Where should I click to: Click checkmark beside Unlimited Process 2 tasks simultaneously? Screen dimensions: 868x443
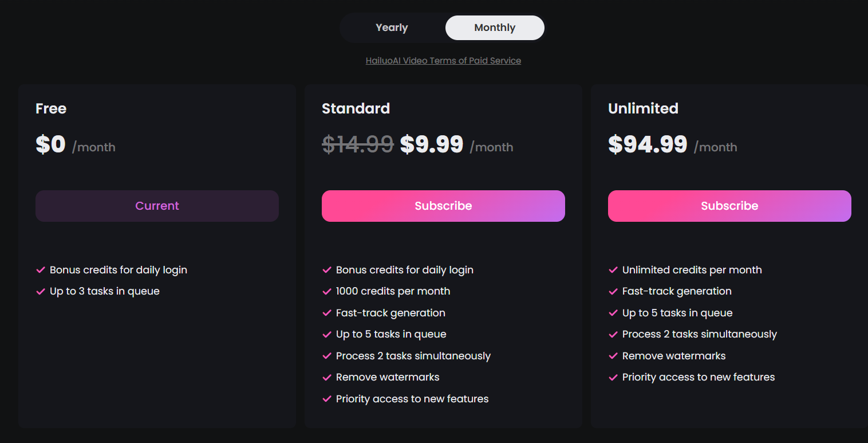[x=613, y=335]
